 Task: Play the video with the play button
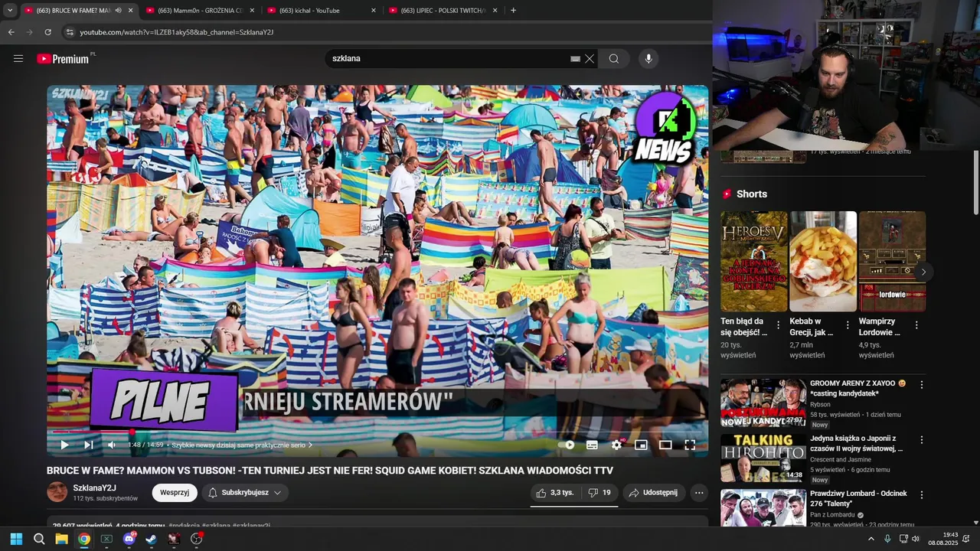(x=64, y=445)
